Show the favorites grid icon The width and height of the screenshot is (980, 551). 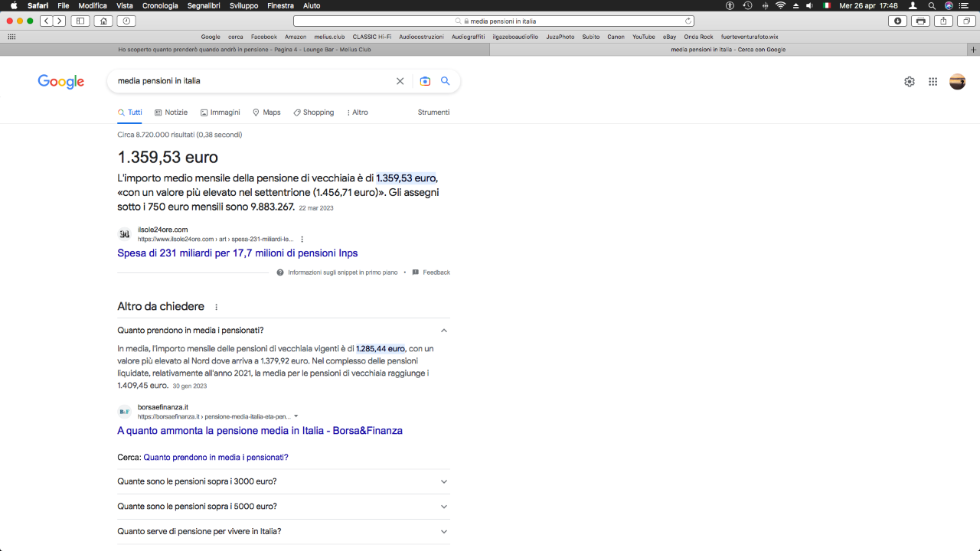(11, 37)
